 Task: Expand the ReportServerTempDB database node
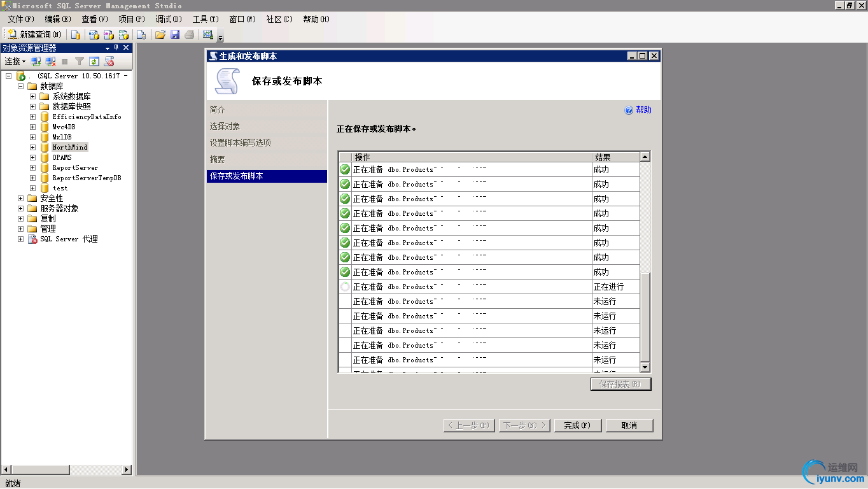[32, 178]
